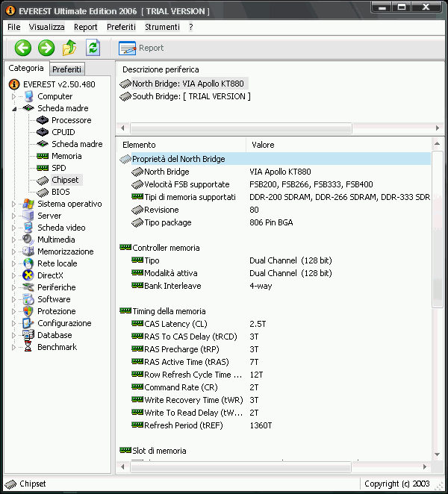Switch to the Preferiti tab in sidebar
This screenshot has width=448, height=494.
pos(66,69)
